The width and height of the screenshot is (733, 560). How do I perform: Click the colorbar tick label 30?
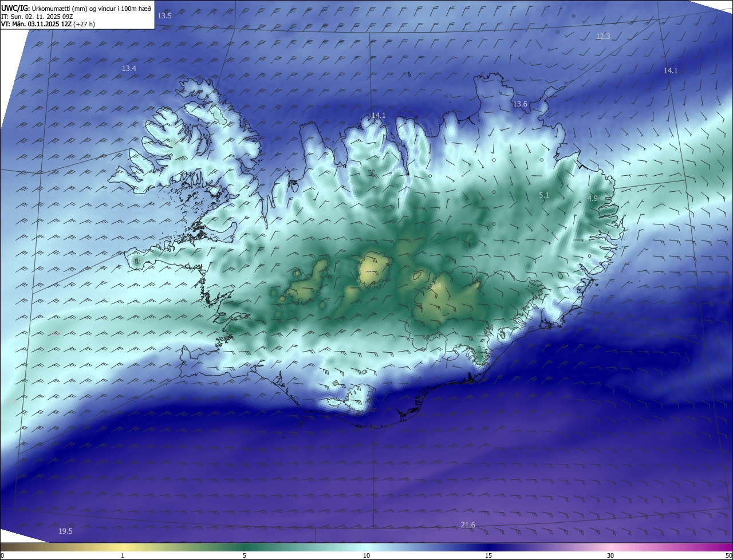click(610, 555)
